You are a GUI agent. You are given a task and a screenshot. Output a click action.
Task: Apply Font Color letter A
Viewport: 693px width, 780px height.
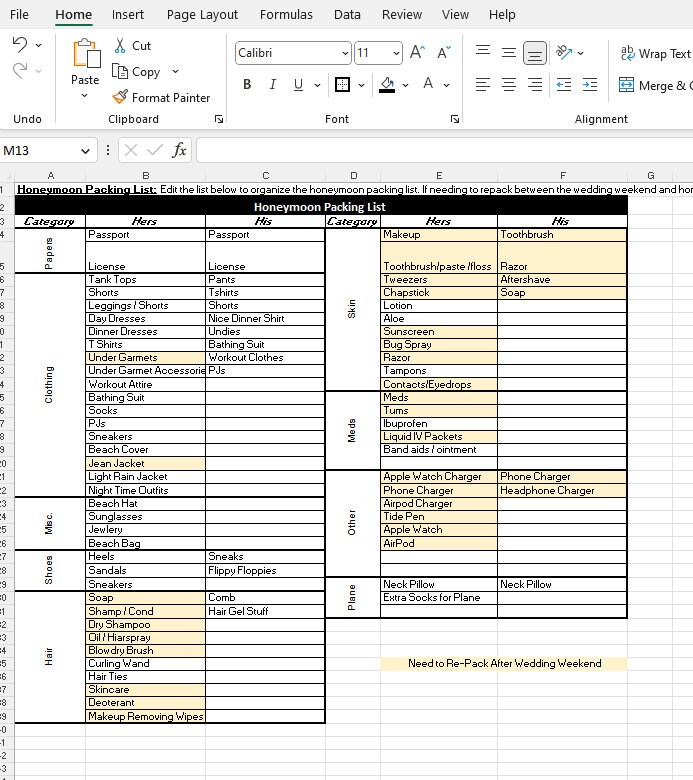428,85
